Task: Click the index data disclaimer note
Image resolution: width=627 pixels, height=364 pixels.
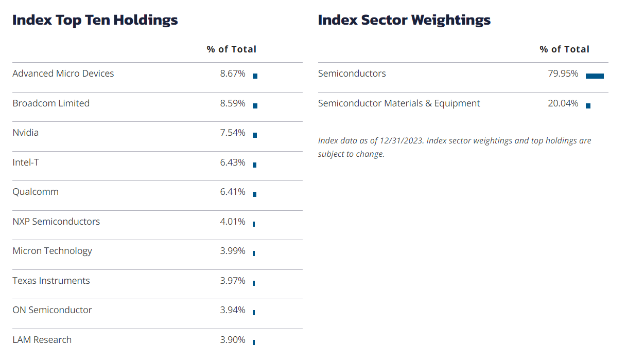Action: coord(455,147)
